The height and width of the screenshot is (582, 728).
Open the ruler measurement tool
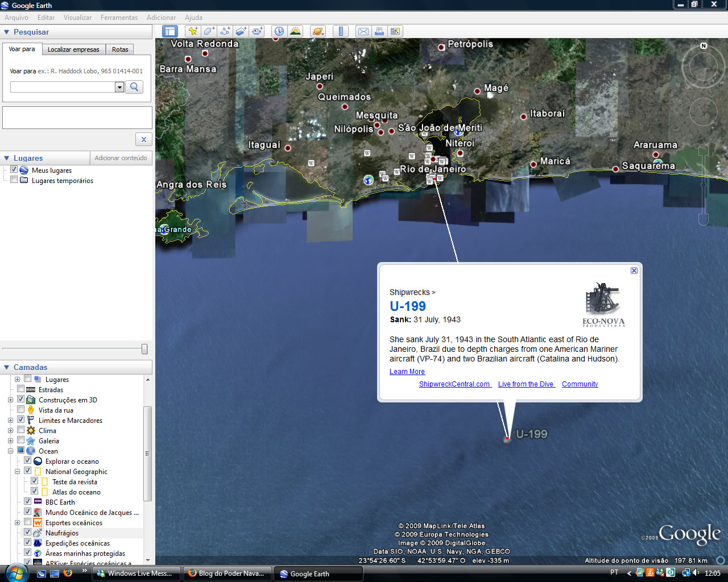(x=341, y=31)
